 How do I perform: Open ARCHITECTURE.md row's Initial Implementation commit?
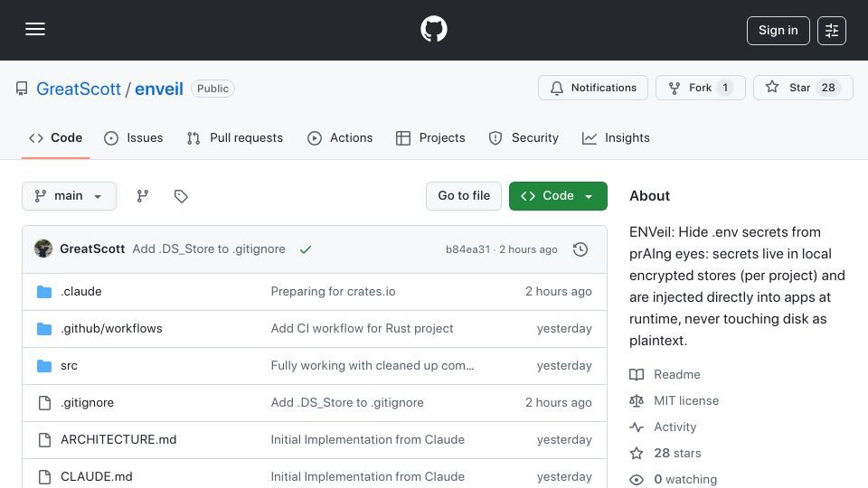click(368, 440)
